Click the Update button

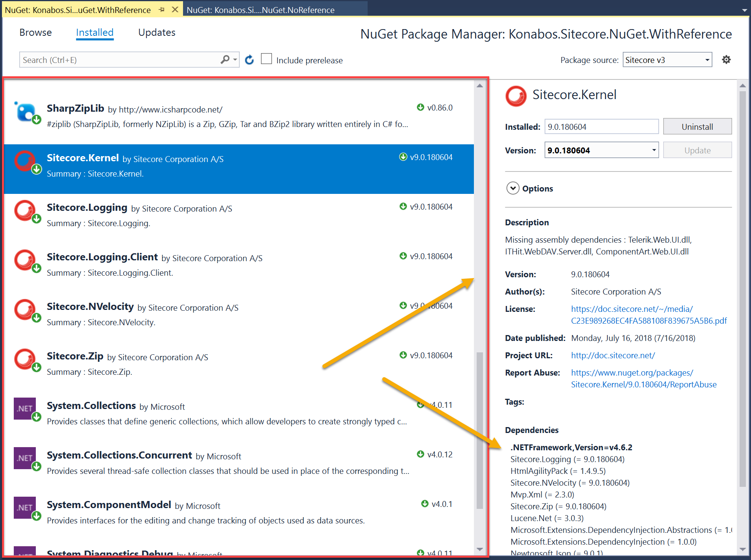tap(697, 150)
